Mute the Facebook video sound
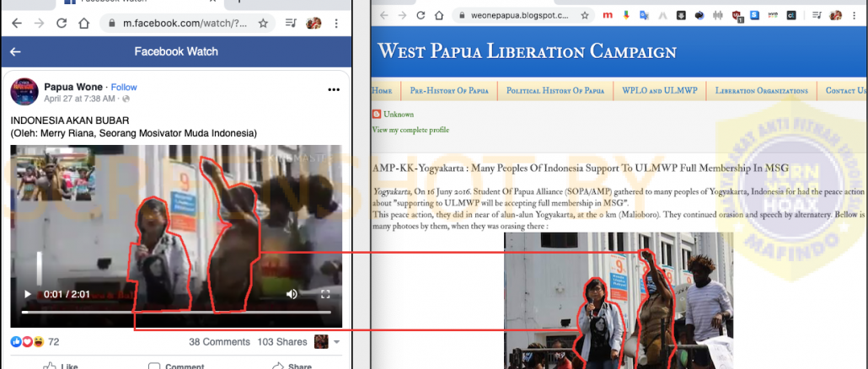868x369 pixels. coord(292,294)
